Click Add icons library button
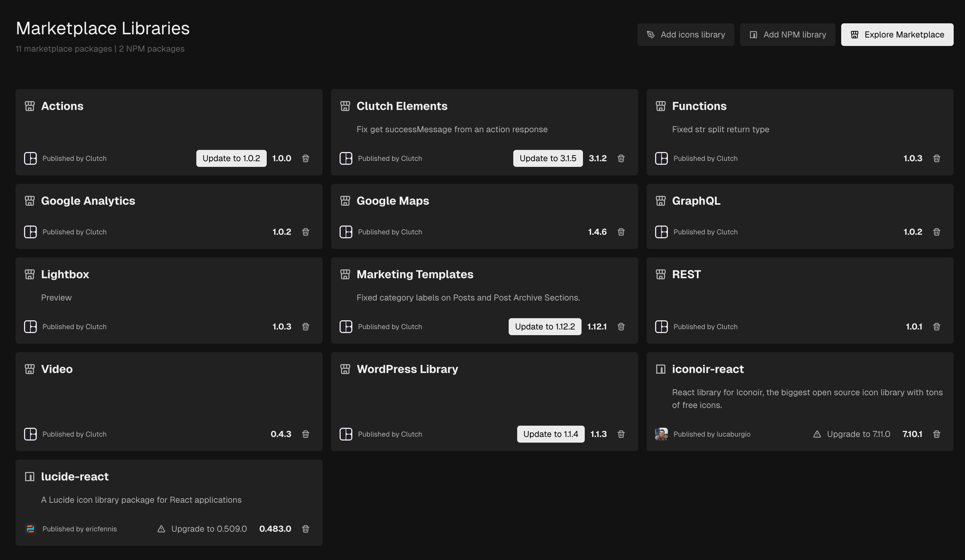This screenshot has width=965, height=560. coord(686,35)
